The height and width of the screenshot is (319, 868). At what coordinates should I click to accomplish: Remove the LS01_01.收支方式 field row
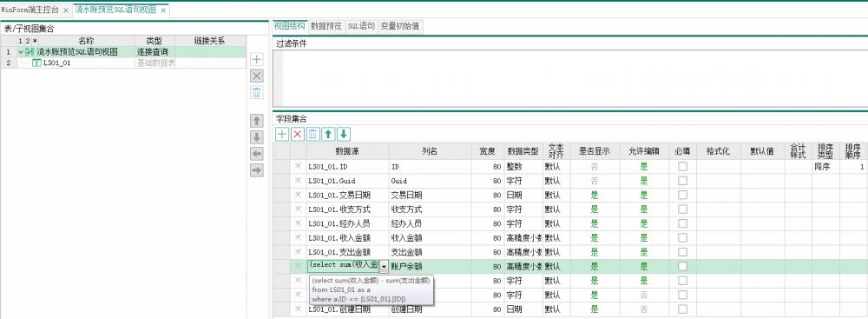point(298,209)
